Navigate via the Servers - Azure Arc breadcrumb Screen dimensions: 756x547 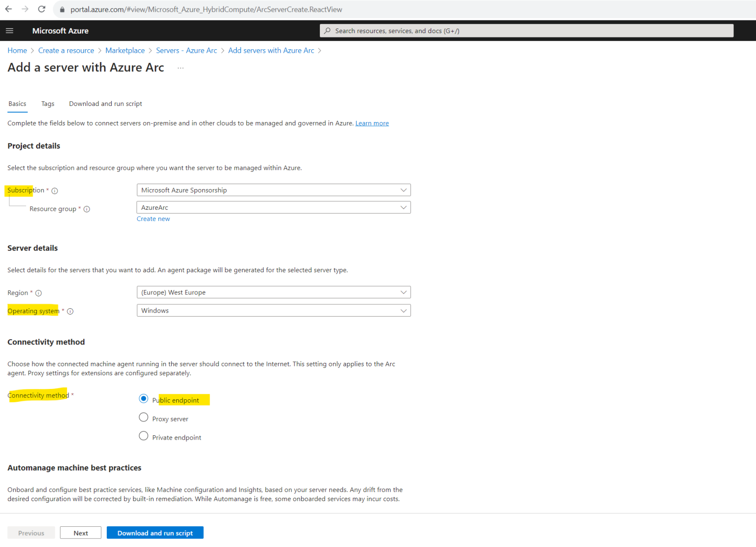tap(187, 50)
